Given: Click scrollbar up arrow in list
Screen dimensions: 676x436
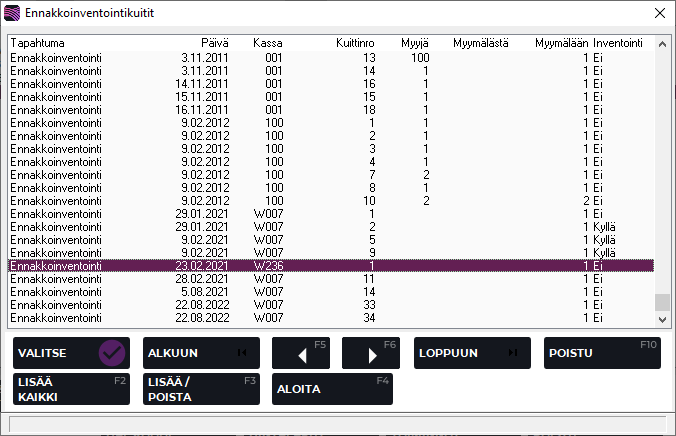Looking at the screenshot, I should point(662,43).
